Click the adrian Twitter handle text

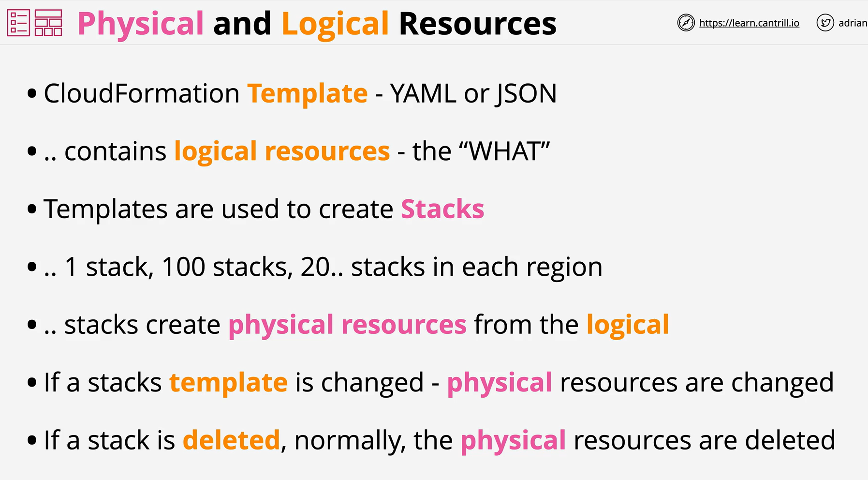853,23
